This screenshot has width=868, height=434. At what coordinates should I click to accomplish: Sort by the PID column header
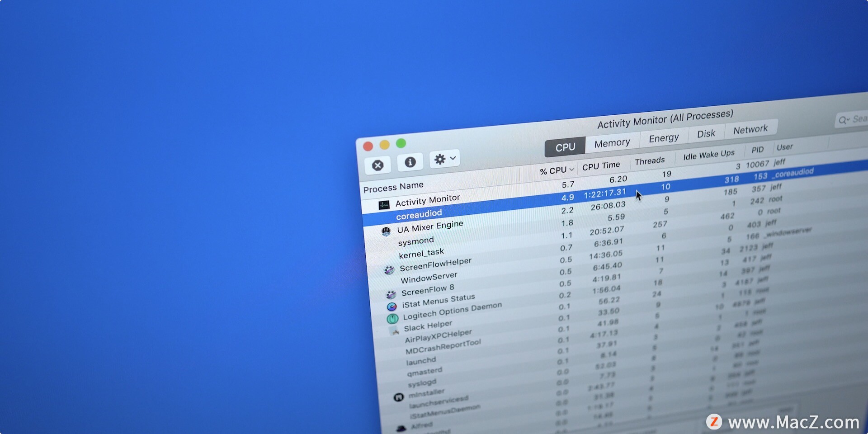tap(757, 150)
